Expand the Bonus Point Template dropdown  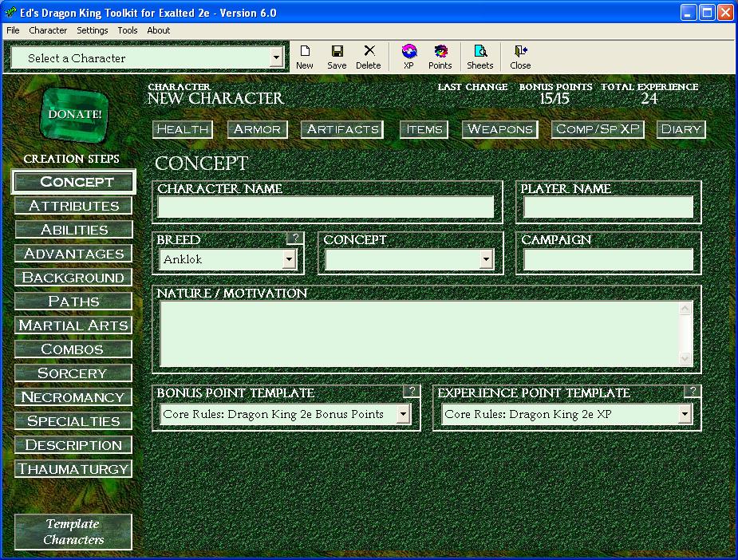coord(403,415)
